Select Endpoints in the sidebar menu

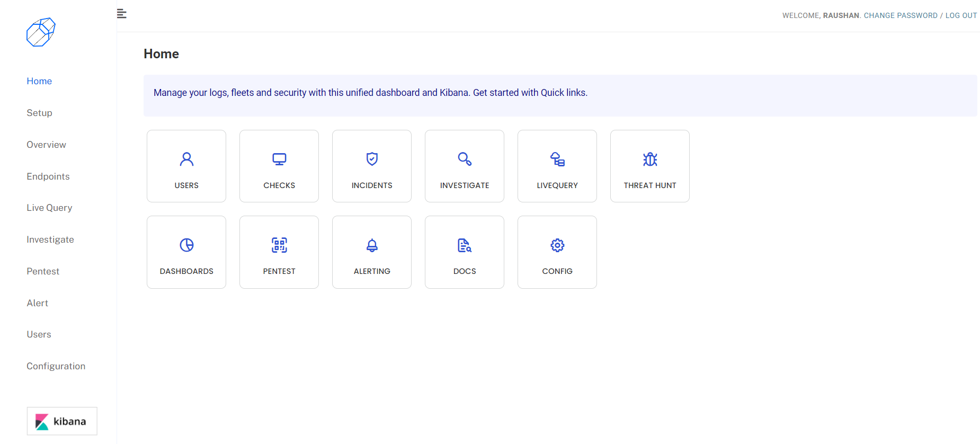pos(48,176)
